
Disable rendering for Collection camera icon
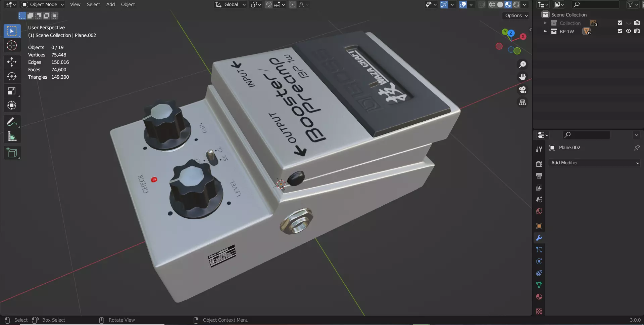(637, 23)
